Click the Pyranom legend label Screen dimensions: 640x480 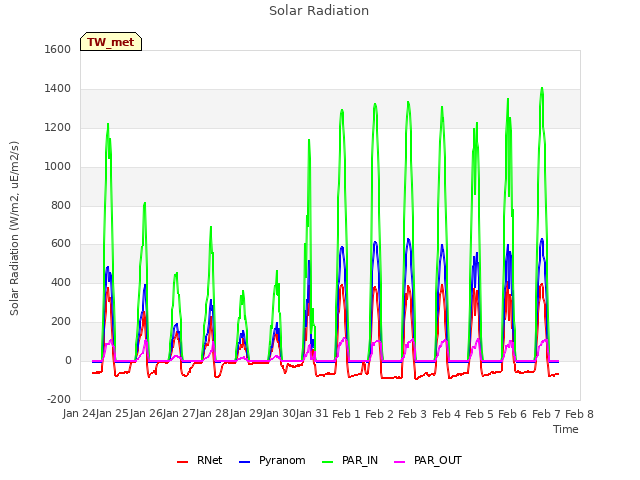pos(282,460)
